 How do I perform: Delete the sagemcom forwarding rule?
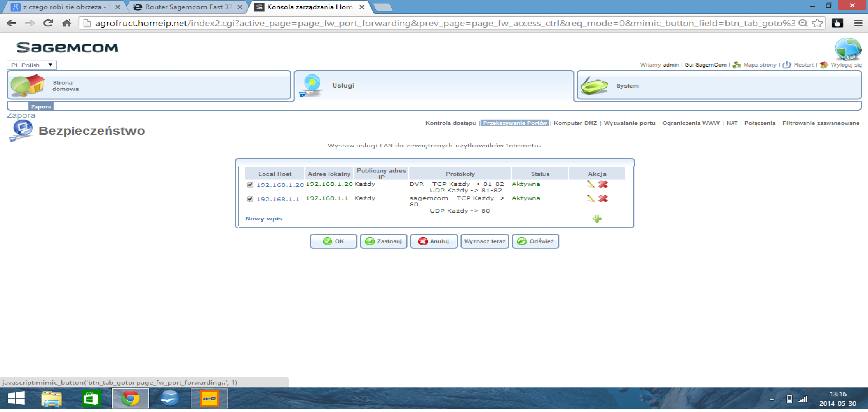pos(603,199)
